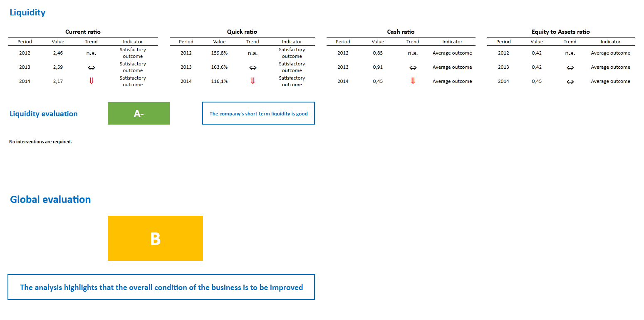Image resolution: width=644 pixels, height=320 pixels.
Task: Click the 'Global evaluation' heading
Action: (50, 200)
